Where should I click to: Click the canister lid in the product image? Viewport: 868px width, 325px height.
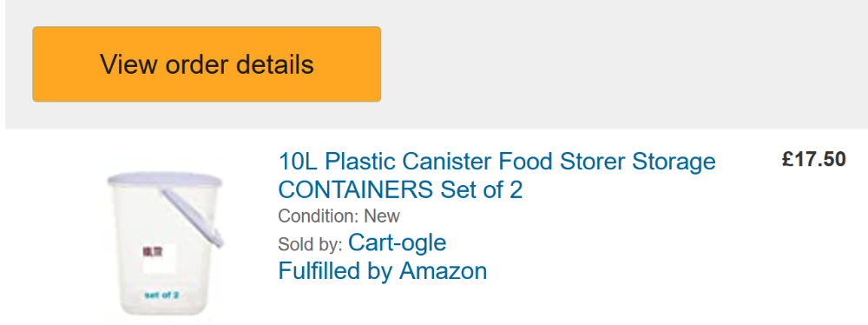[x=164, y=179]
